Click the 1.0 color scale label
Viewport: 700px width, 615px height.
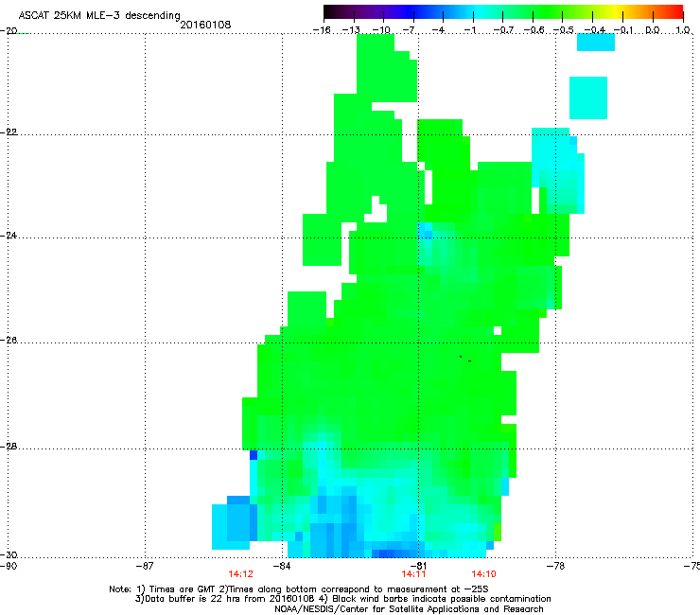pyautogui.click(x=682, y=30)
